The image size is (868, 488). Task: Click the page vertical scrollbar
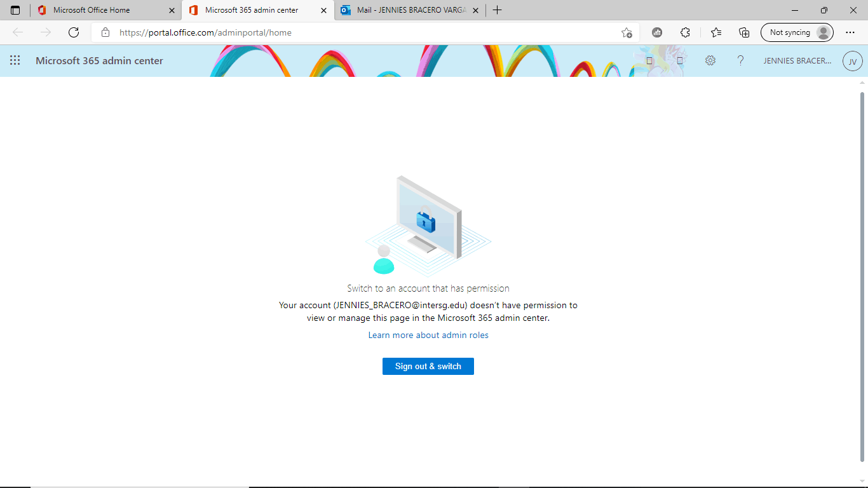[x=862, y=276]
